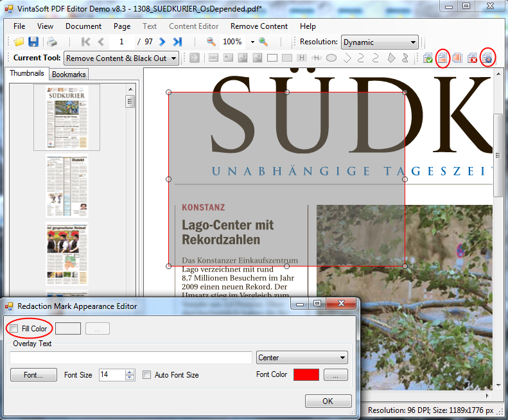Screen dimensions: 508x420
Task: Select the first page SÜDKURIER thumbnail
Action: (67, 118)
